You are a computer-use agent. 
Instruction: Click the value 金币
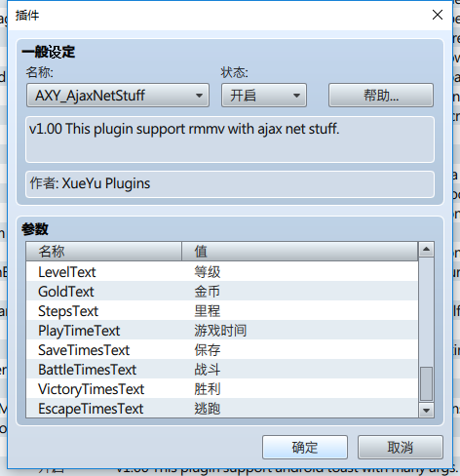pos(208,292)
